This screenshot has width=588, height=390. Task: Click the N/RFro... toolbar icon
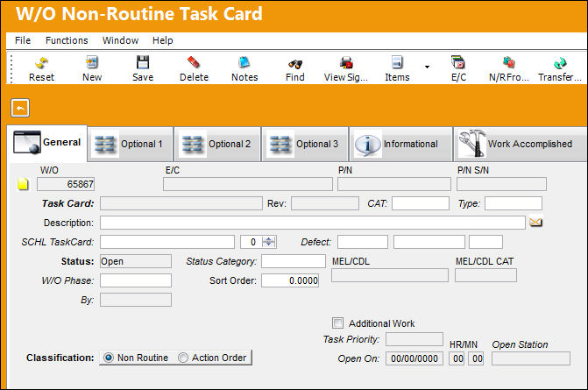coord(508,62)
